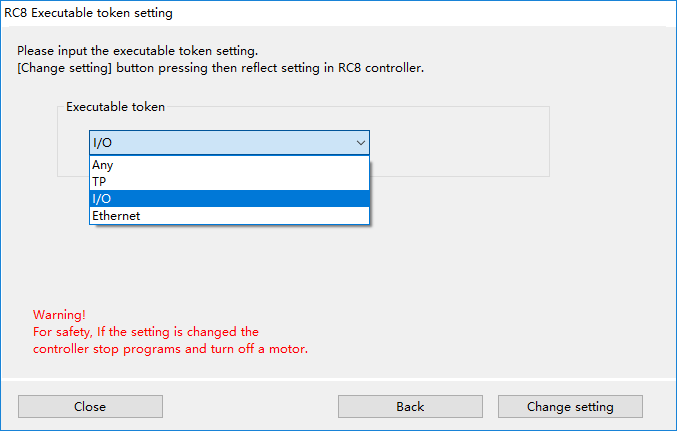This screenshot has width=677, height=431.
Task: Click the word Ethernet in the open list
Action: pos(116,216)
